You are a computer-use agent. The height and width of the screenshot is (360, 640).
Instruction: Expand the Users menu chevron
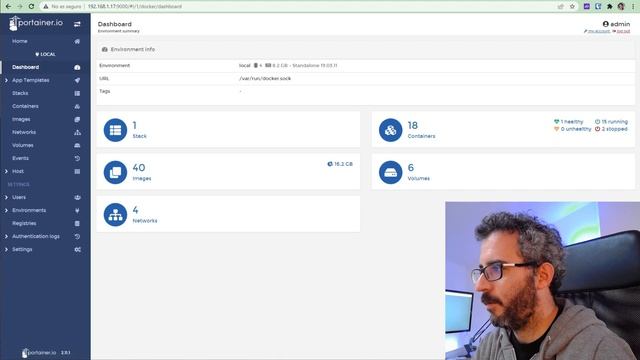point(6,198)
